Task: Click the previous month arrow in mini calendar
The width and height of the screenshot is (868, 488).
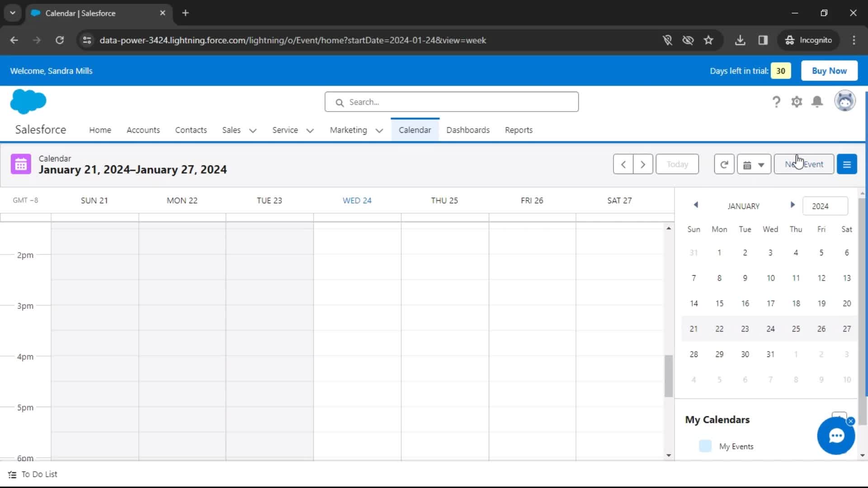Action: pyautogui.click(x=696, y=205)
